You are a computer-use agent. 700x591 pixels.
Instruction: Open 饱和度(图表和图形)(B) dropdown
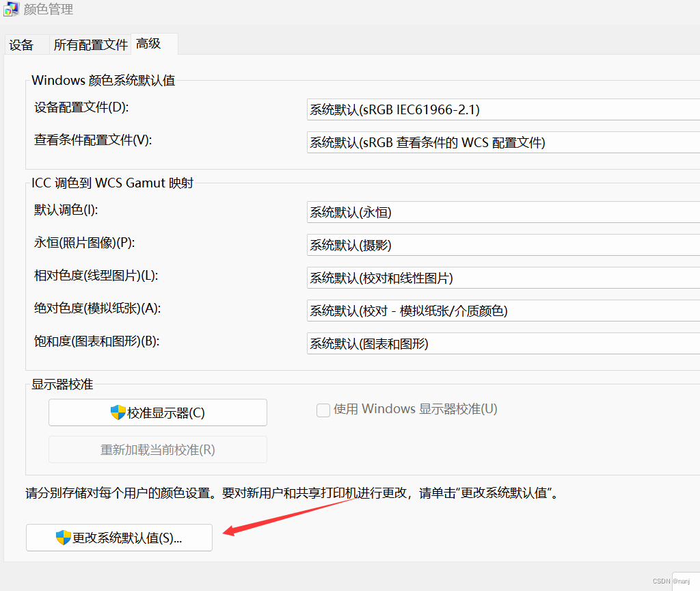503,343
